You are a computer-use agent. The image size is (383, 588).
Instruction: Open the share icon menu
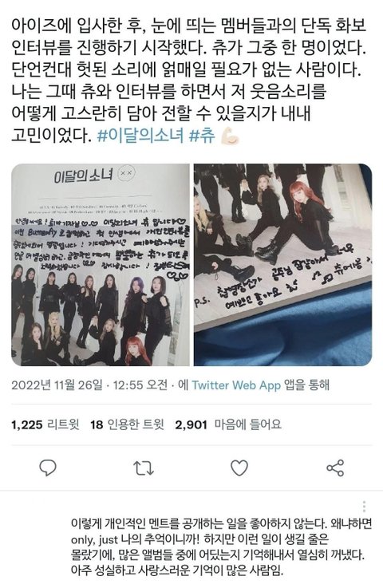[335, 468]
